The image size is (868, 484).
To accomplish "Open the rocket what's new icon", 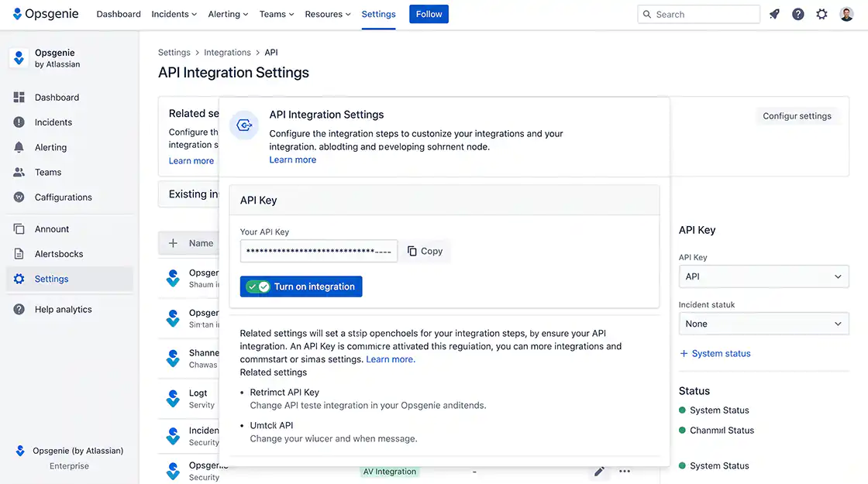I will [774, 15].
